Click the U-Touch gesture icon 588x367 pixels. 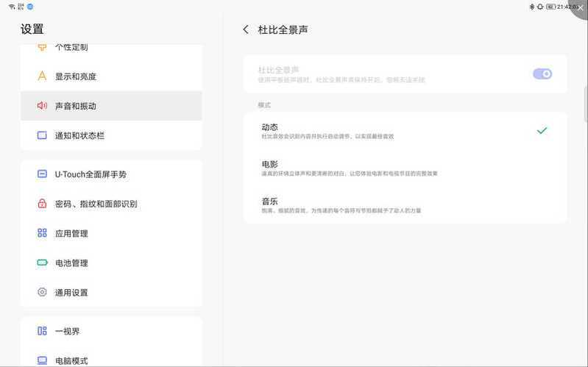(x=42, y=174)
